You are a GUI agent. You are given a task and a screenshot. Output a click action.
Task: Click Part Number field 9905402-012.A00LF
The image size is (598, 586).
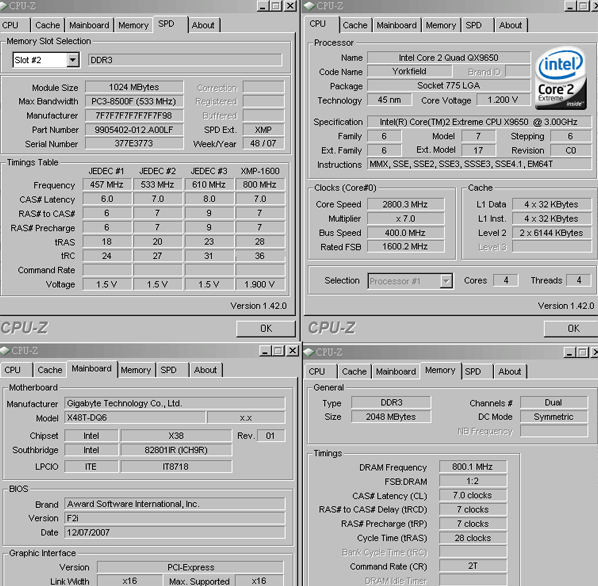134,130
